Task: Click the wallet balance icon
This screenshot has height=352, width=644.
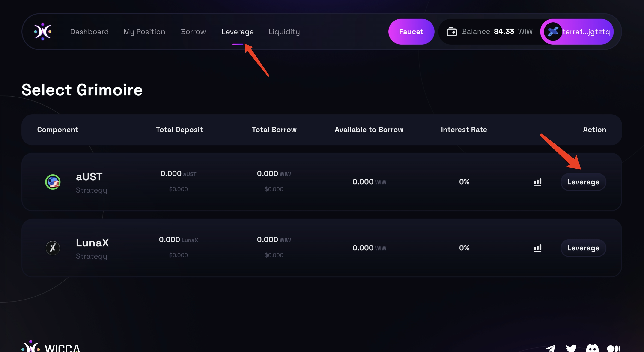Action: click(x=451, y=32)
